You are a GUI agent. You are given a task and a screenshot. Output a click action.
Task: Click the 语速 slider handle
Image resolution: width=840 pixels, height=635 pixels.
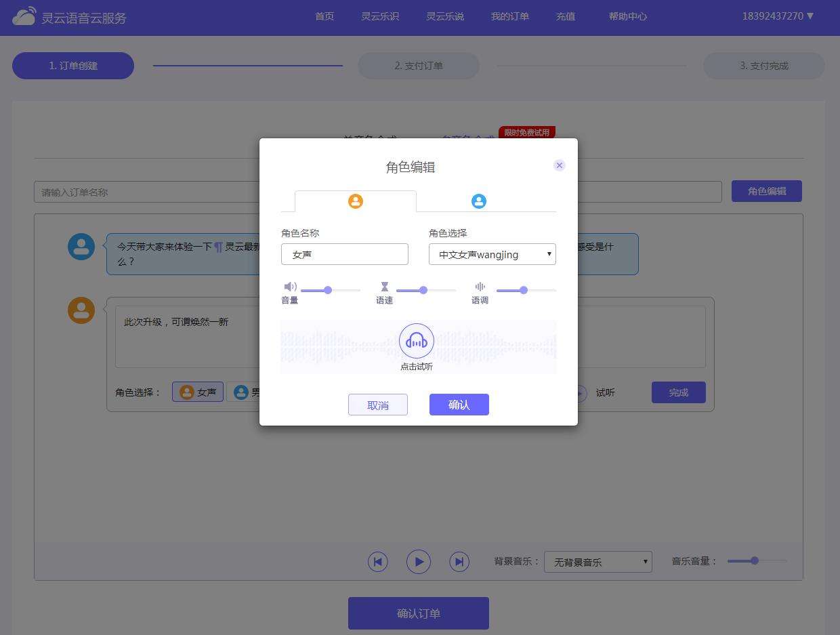tap(423, 290)
